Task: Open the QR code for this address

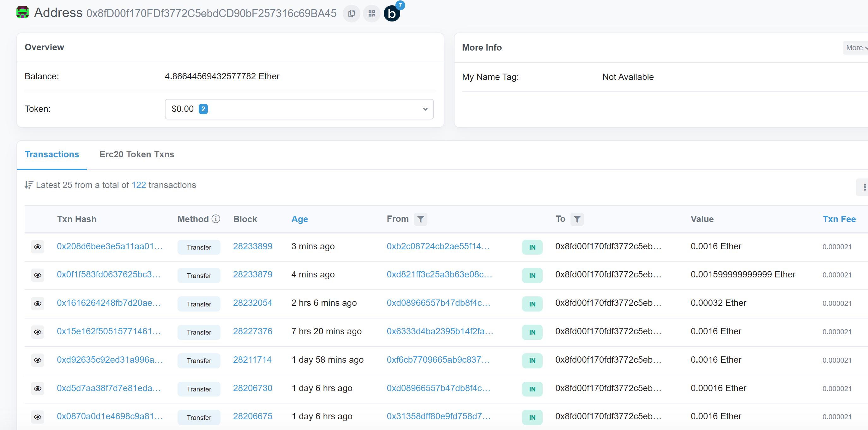Action: coord(371,14)
